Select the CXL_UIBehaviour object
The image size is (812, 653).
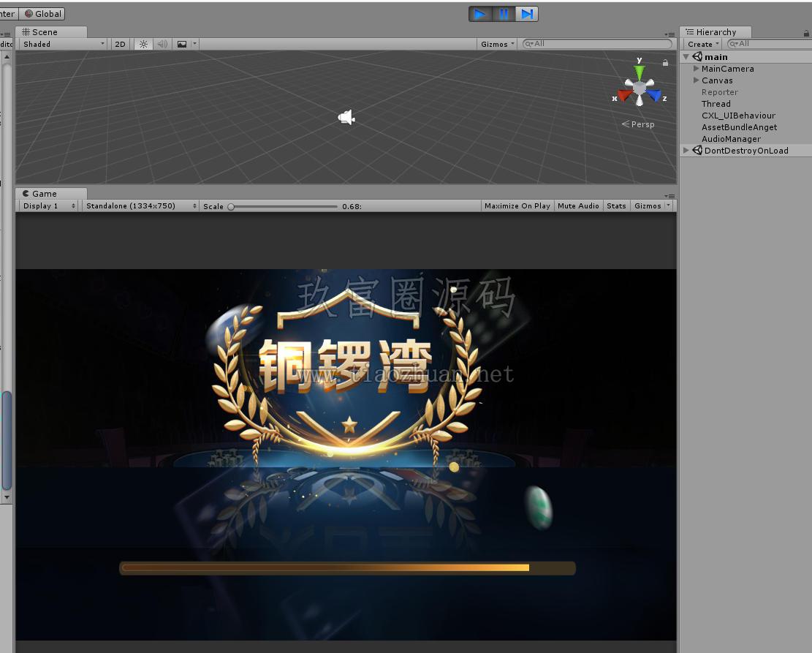click(738, 116)
